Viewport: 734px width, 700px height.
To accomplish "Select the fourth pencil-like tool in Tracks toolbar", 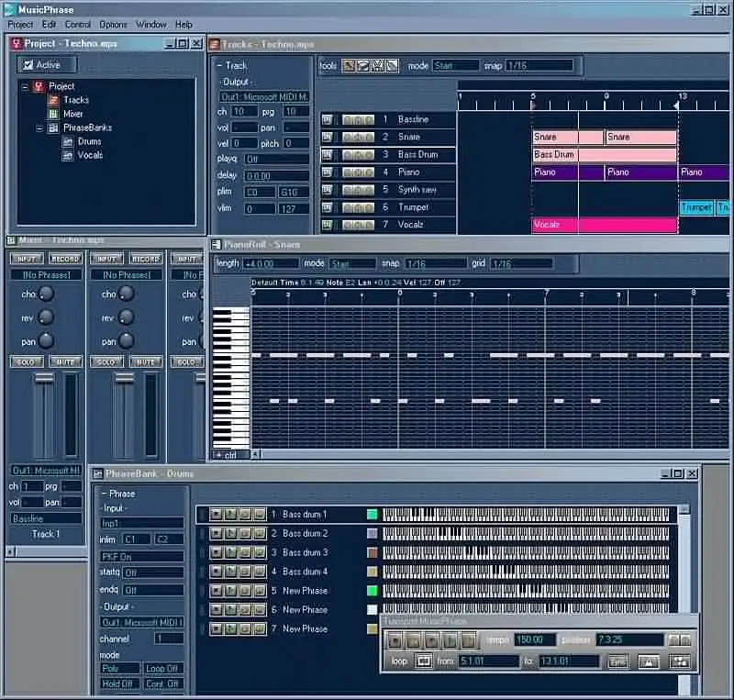I will [392, 65].
